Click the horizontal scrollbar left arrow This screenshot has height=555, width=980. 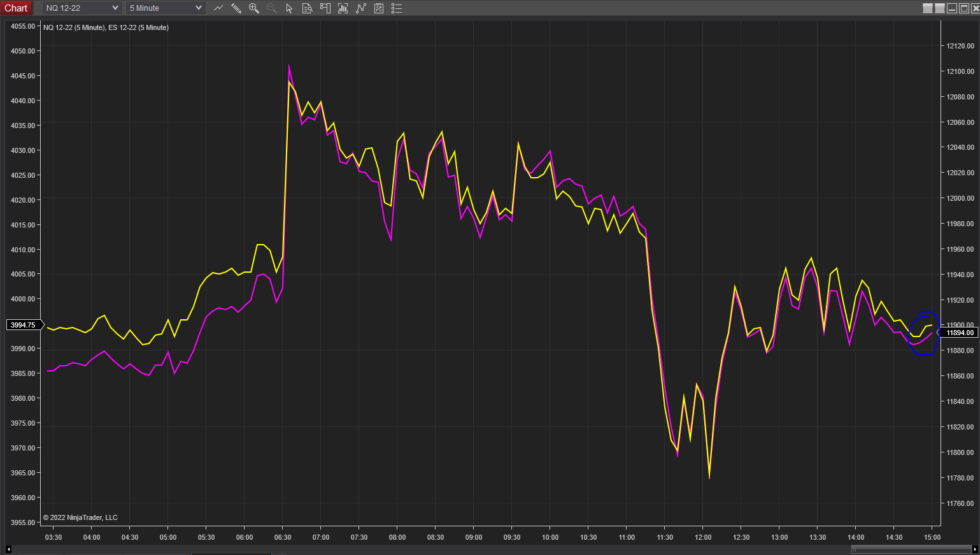tap(8, 549)
